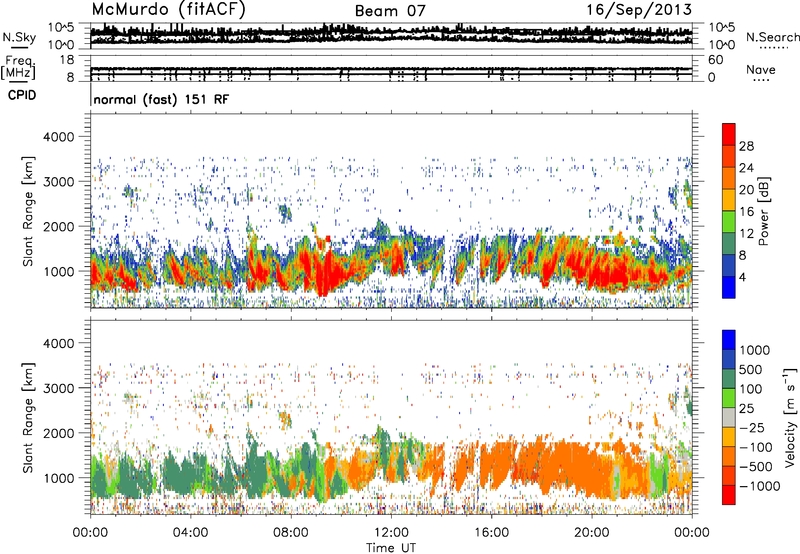Click the 04:00 time tick label
Viewport: 800px width, 554px height.
pyautogui.click(x=190, y=533)
